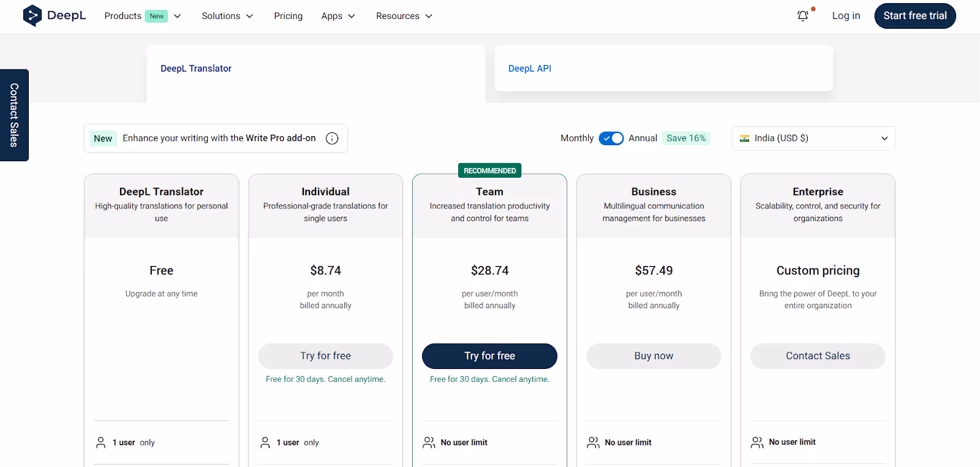Viewport: 980px width, 467px height.
Task: Expand the Resources dropdown
Action: (404, 16)
